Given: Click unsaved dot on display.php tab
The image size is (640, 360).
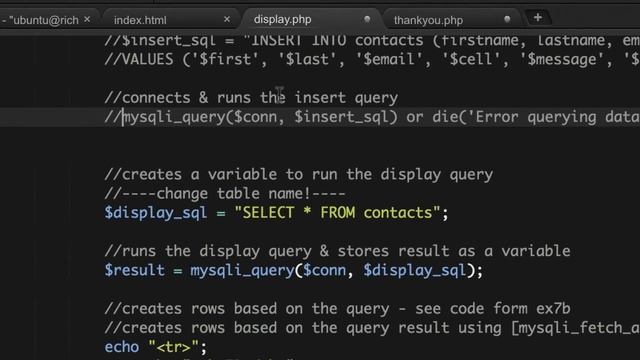Looking at the screenshot, I should (x=367, y=19).
